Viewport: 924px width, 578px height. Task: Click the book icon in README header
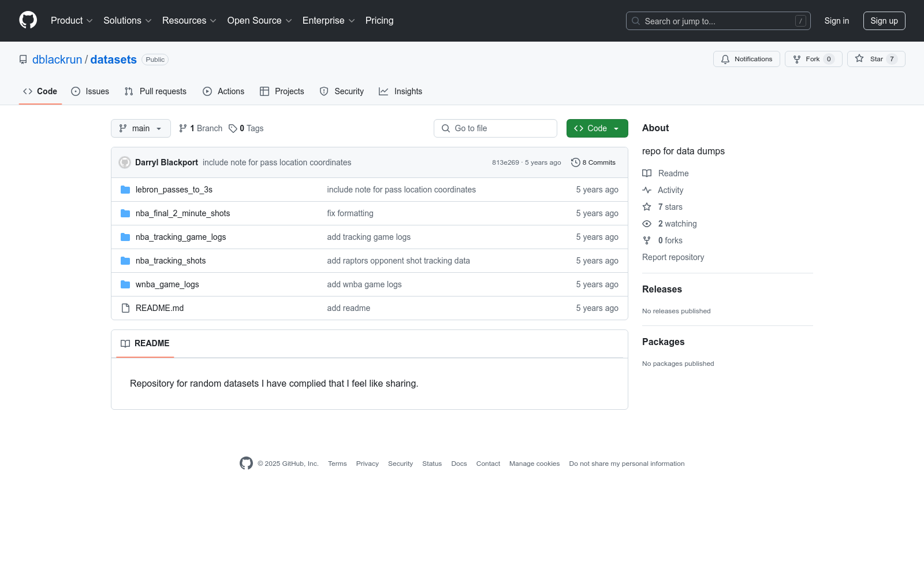click(125, 343)
